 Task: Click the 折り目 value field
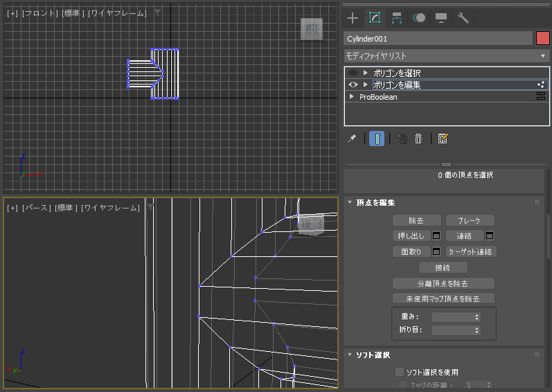point(452,330)
